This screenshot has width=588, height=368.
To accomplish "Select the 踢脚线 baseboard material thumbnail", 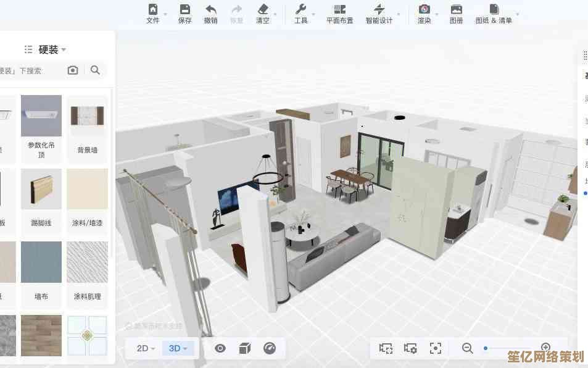I will [41, 189].
